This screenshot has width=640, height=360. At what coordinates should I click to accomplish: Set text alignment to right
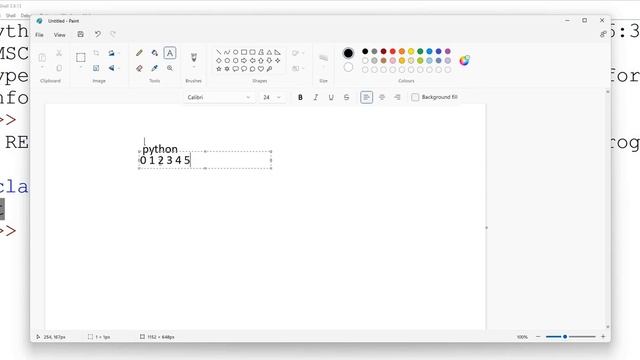pyautogui.click(x=397, y=97)
